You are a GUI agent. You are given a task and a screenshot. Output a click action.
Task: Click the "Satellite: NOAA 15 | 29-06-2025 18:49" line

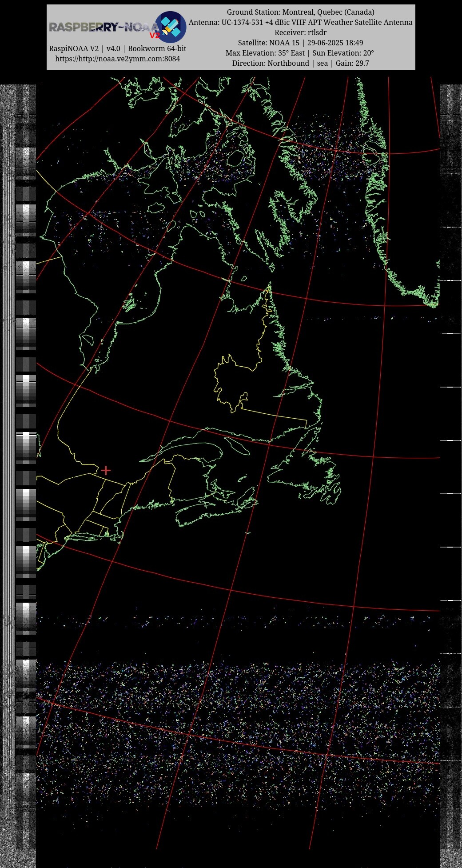(x=300, y=43)
